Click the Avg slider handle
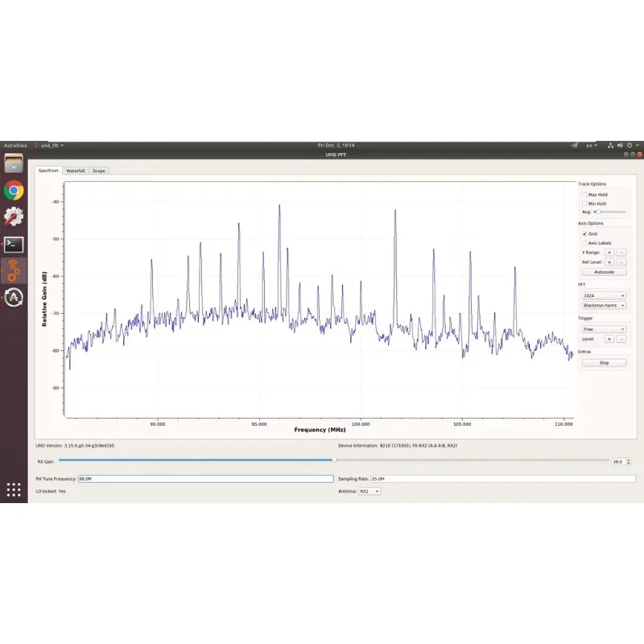The height and width of the screenshot is (644, 644). pos(598,212)
